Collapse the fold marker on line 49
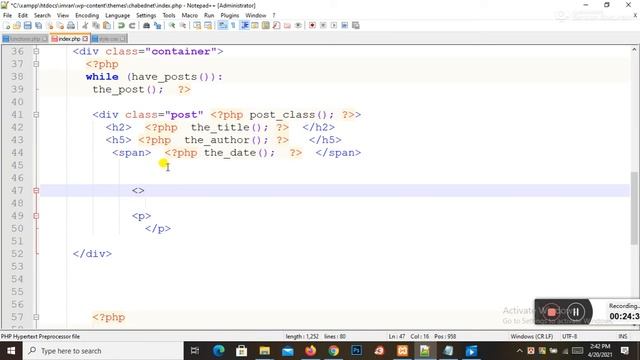Image resolution: width=640 pixels, height=360 pixels. pyautogui.click(x=36, y=216)
